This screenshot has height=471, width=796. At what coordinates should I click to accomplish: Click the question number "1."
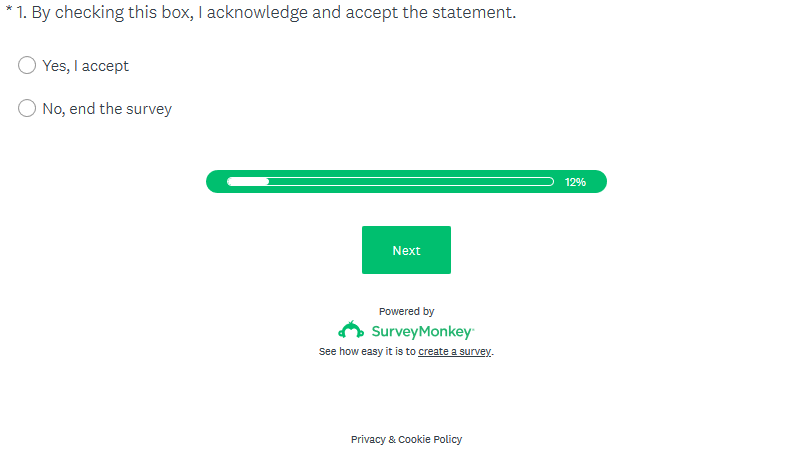[21, 14]
